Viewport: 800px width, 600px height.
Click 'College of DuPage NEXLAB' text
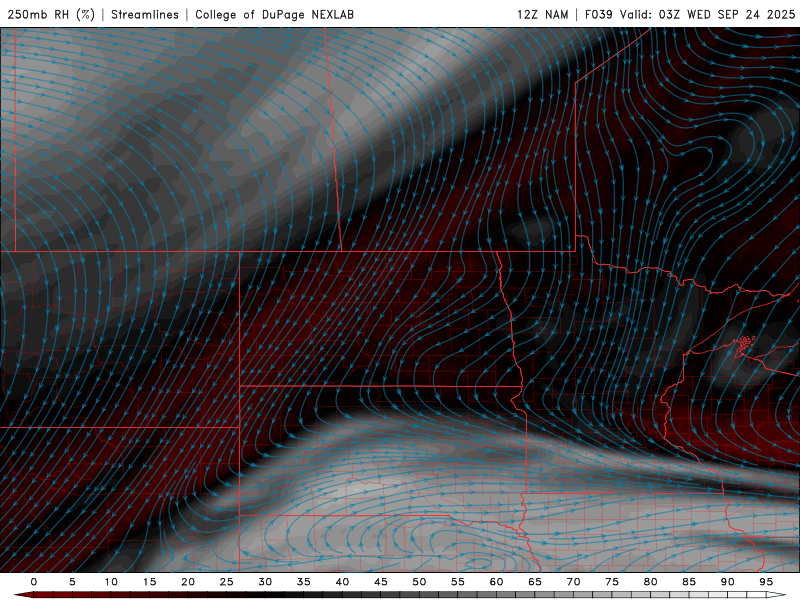[x=274, y=15]
